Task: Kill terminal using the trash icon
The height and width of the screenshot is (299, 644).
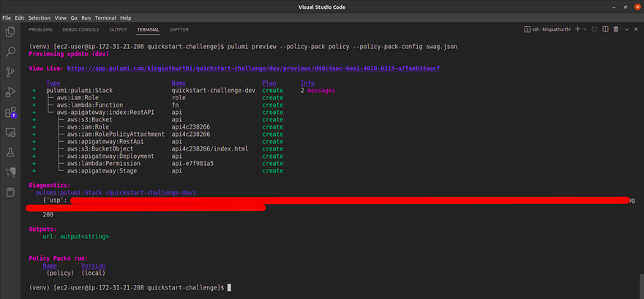Action: (615, 29)
